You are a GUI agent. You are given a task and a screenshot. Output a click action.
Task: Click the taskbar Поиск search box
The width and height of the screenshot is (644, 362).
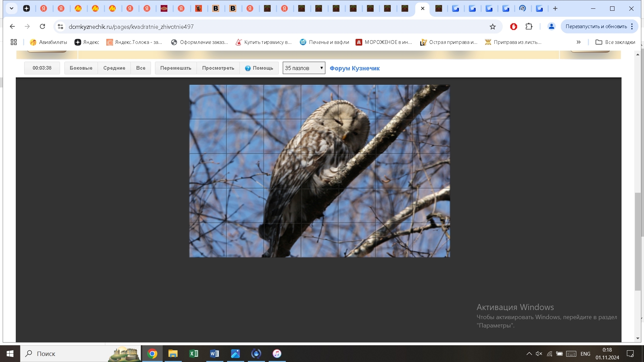[x=80, y=354]
